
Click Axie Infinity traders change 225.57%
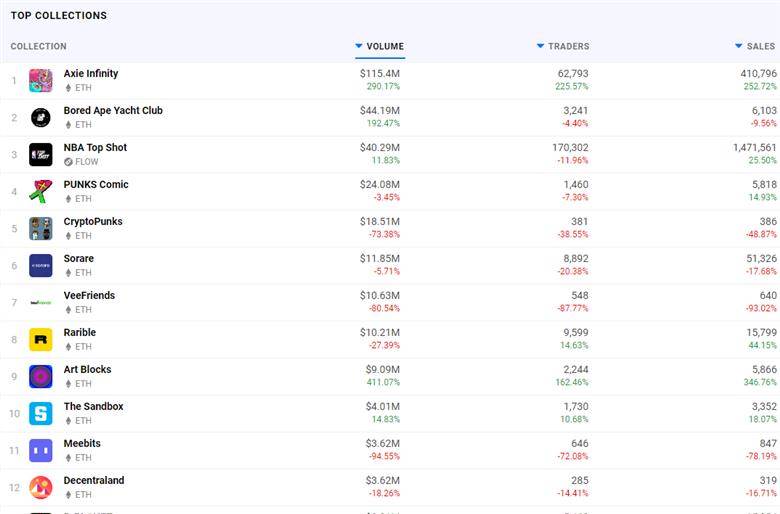(572, 87)
